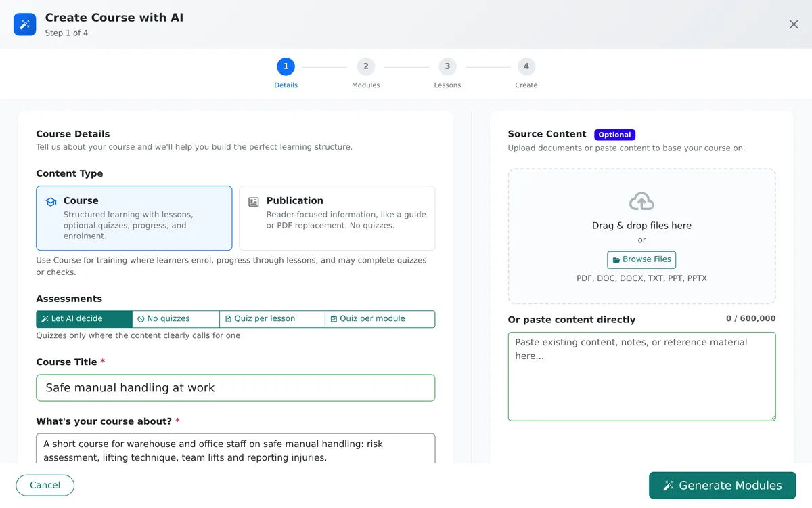Click the Optional badge
This screenshot has height=508, width=812.
pos(614,135)
